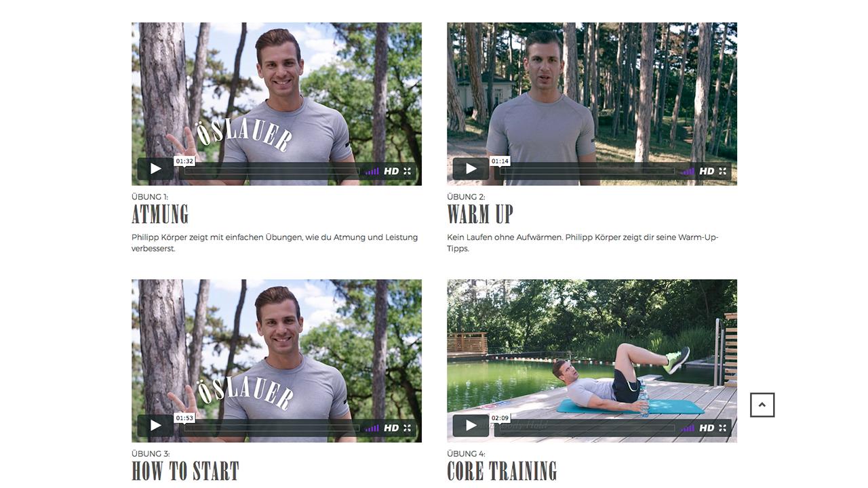Click the Warm Up video progress bar
This screenshot has width=868, height=488.
click(587, 171)
